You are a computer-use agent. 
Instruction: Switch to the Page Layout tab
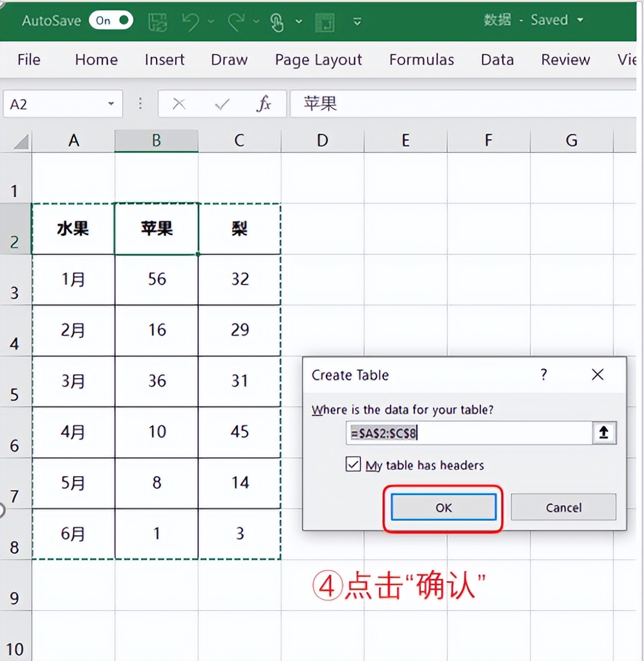pyautogui.click(x=318, y=60)
